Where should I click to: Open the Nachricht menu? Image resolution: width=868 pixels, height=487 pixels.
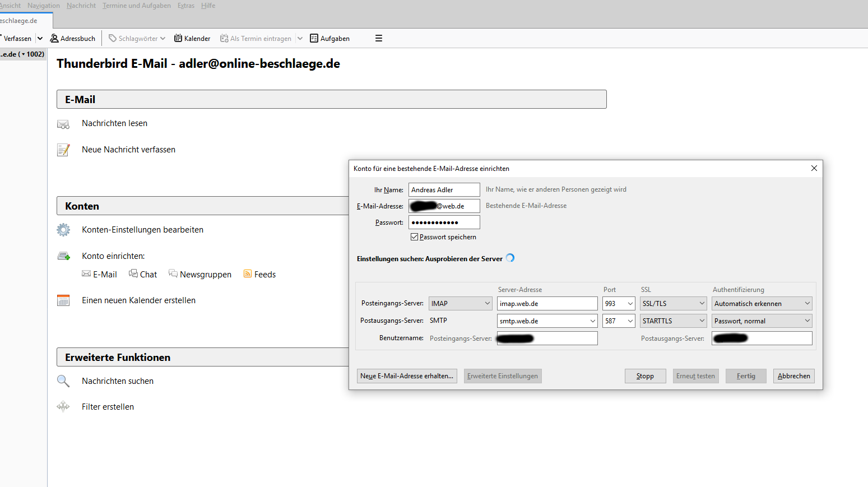[x=81, y=6]
